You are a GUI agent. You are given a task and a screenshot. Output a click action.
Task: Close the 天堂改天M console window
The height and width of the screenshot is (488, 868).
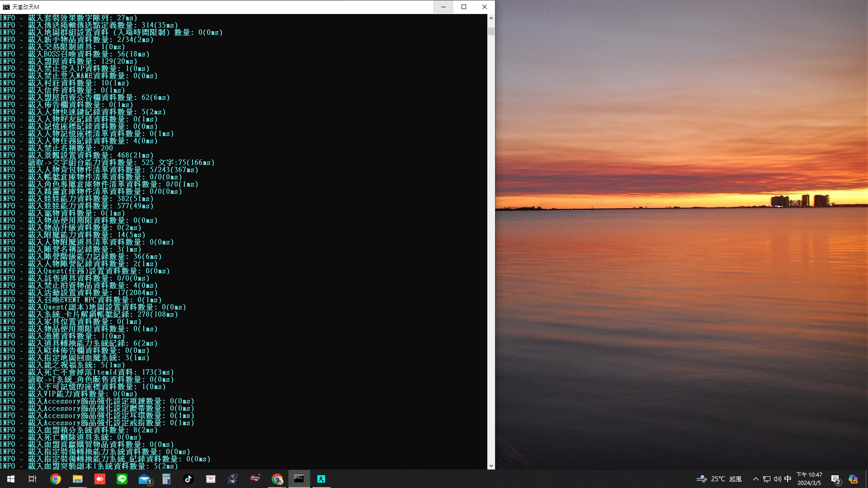pyautogui.click(x=485, y=7)
